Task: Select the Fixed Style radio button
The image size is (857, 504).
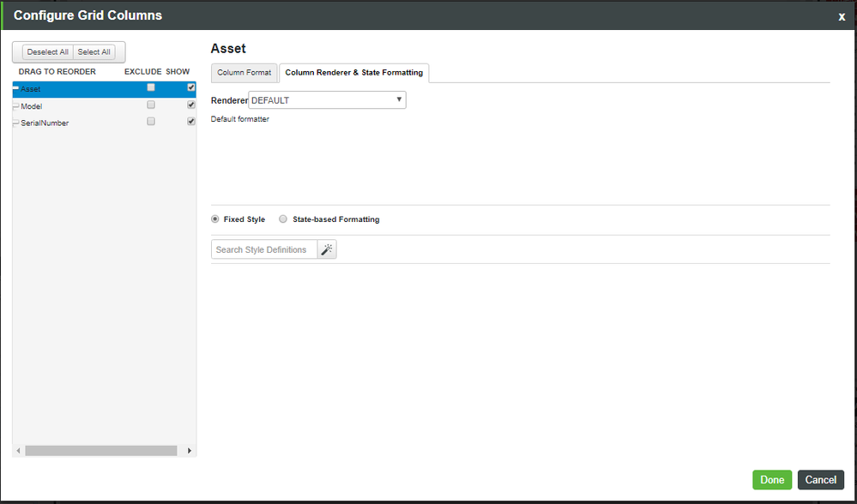Action: click(x=214, y=219)
